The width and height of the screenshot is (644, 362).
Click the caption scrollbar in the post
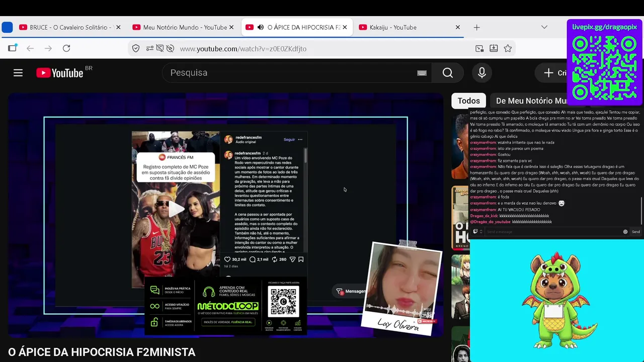305,155
